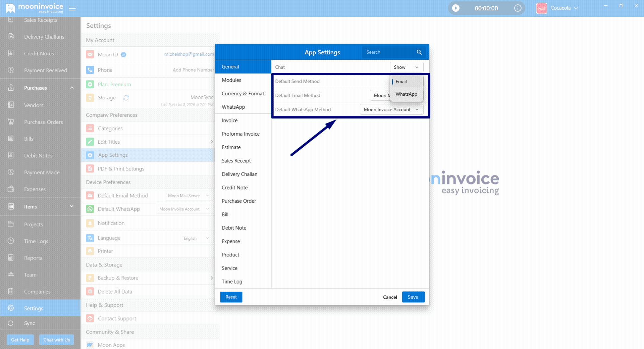Choose Email in the send method list
The image size is (644, 349).
(407, 82)
